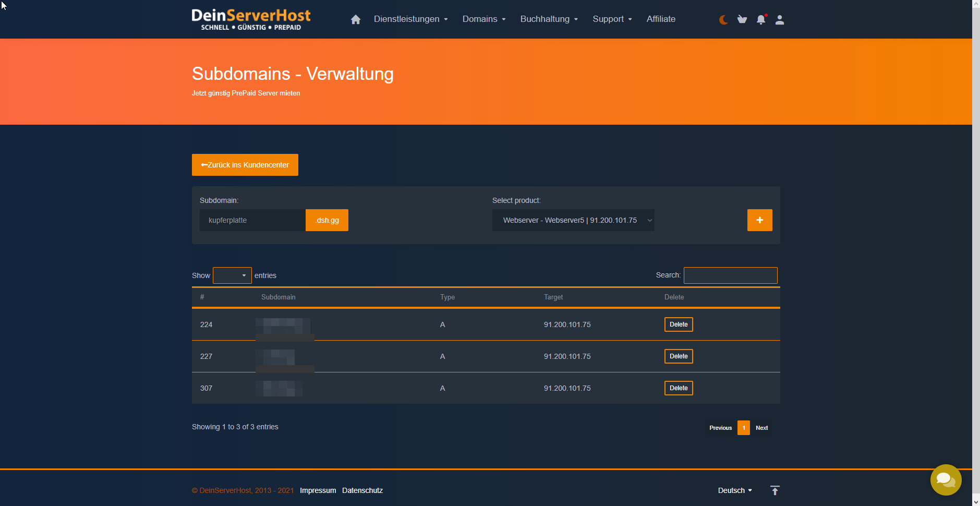Click the plus button to add subdomain
This screenshot has width=980, height=506.
[x=759, y=220]
